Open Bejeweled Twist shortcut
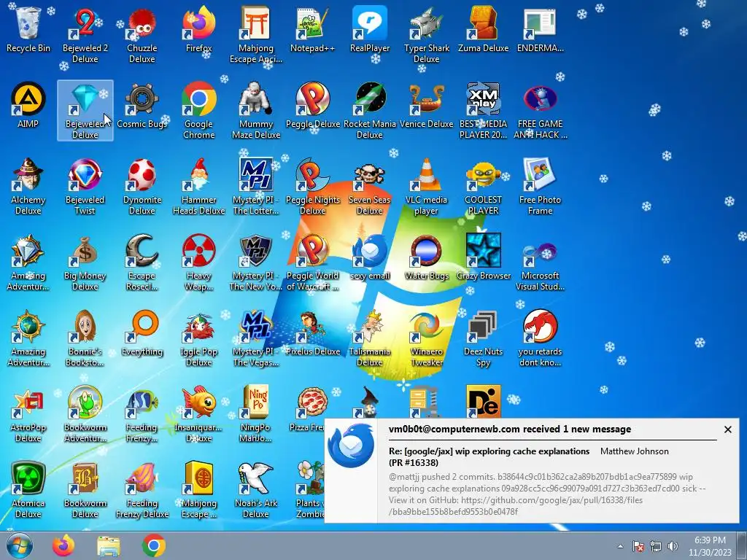The height and width of the screenshot is (560, 747). pos(85,186)
